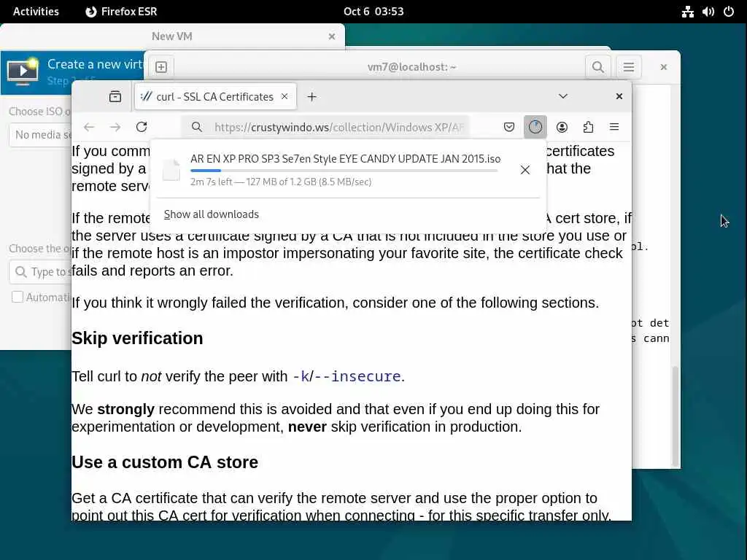Click the terminal title vm7@localhost: ~
The width and height of the screenshot is (747, 560).
point(411,67)
